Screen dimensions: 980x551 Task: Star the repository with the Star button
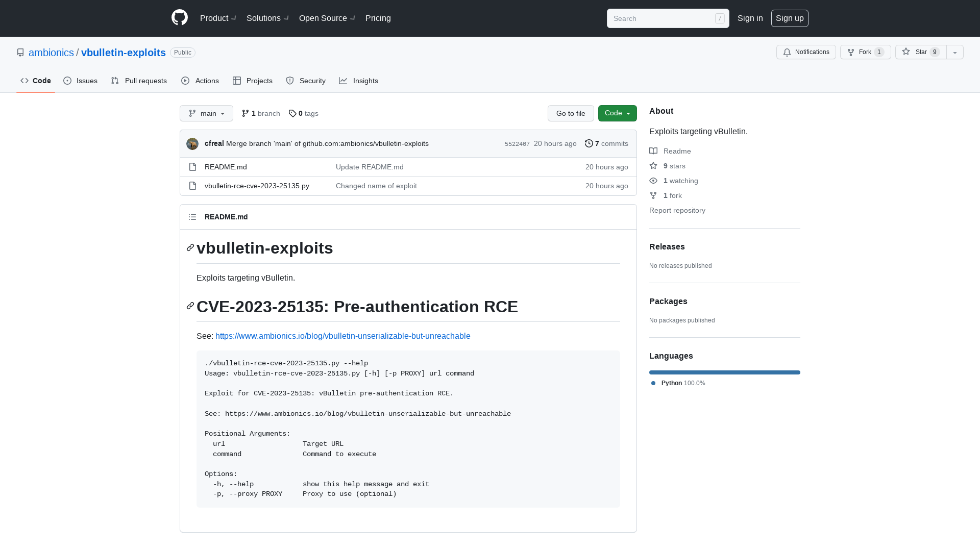(x=921, y=52)
